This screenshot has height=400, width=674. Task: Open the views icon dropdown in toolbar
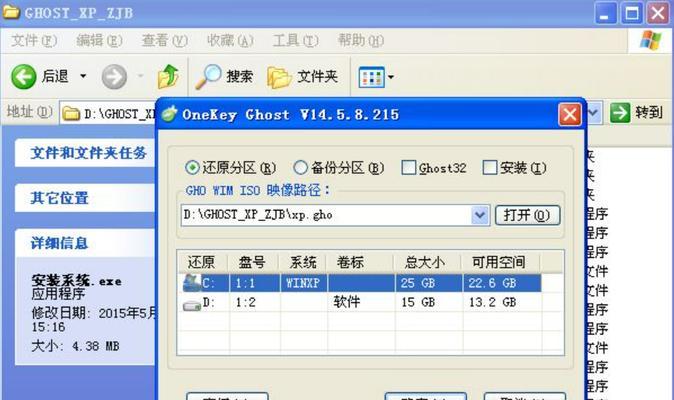coord(376,77)
